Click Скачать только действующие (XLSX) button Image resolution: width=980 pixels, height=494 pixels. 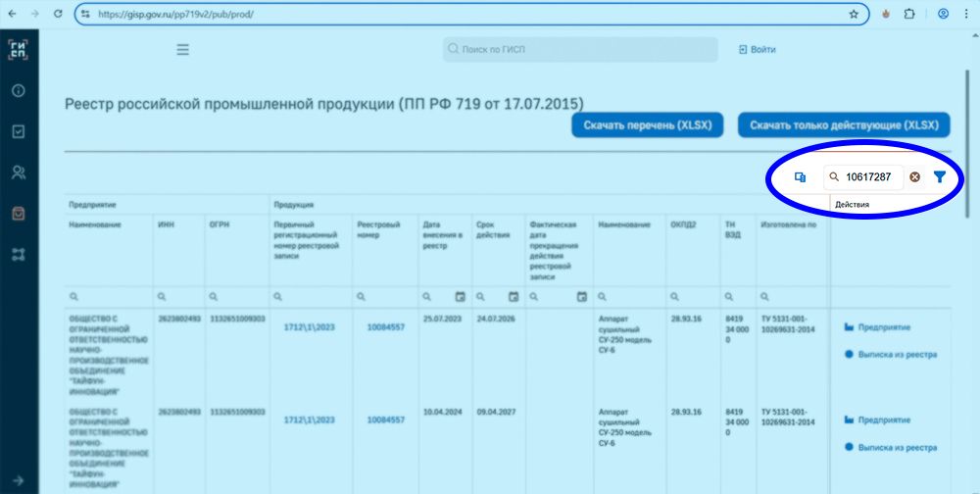tap(844, 125)
